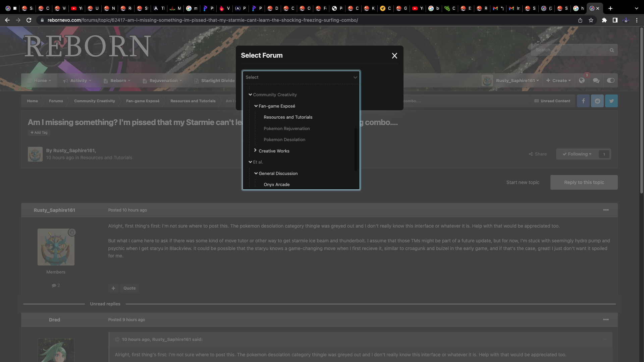The width and height of the screenshot is (644, 362).
Task: Close the Select Forum dialog
Action: coord(394,56)
